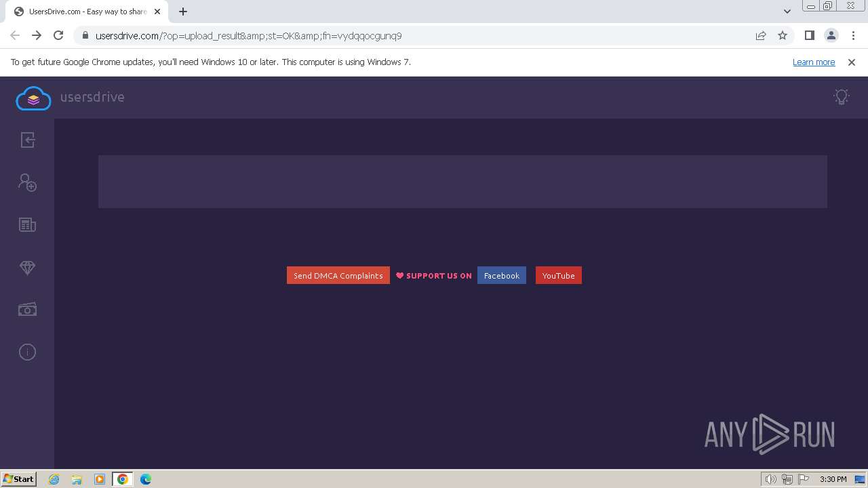868x488 pixels.
Task: Visit the YouTube support button
Action: pos(559,275)
